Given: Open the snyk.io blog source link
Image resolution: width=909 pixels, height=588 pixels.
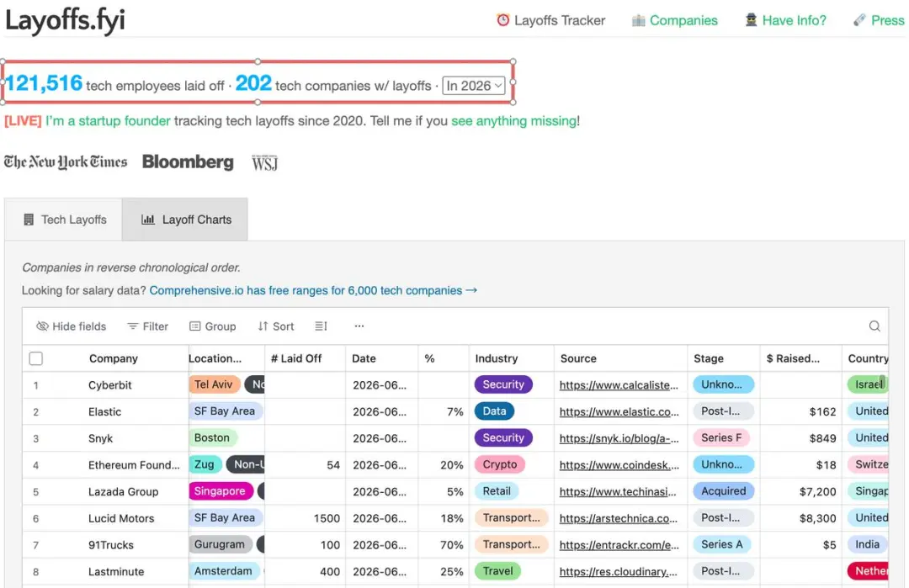Looking at the screenshot, I should point(619,438).
